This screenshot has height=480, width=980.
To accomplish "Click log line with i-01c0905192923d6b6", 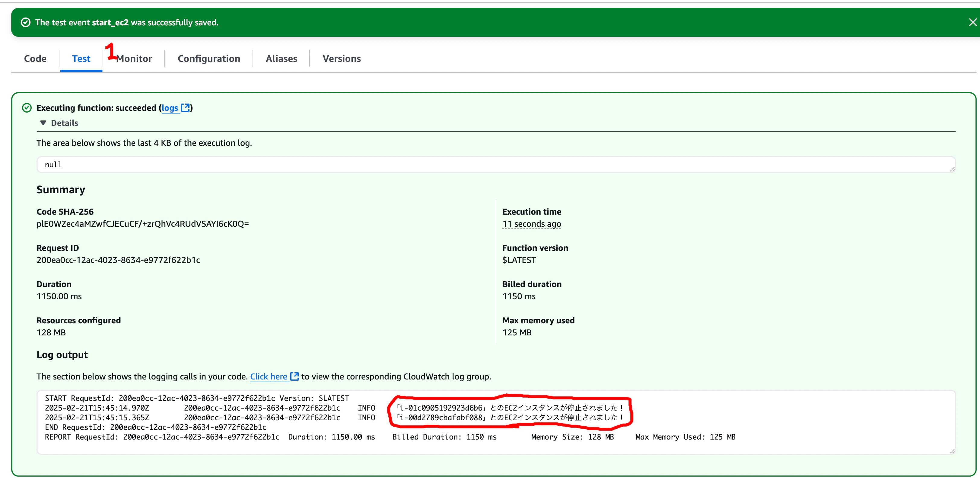I will pyautogui.click(x=334, y=408).
